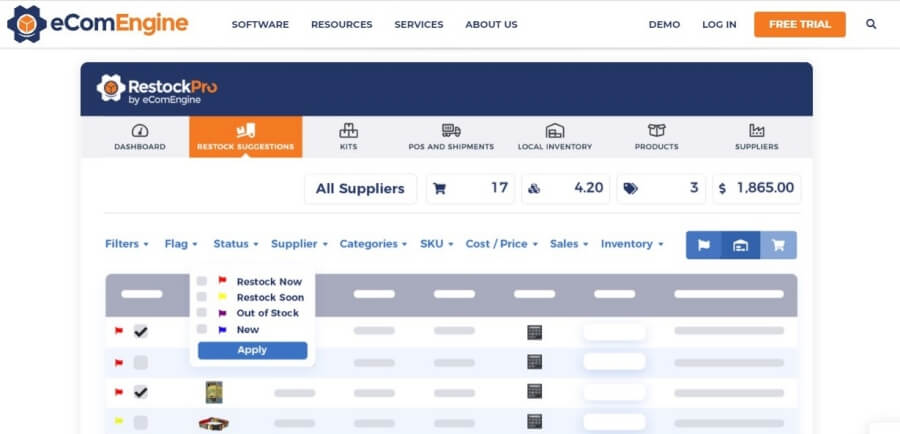This screenshot has height=434, width=900.
Task: Click the Free Trial button
Action: point(800,24)
